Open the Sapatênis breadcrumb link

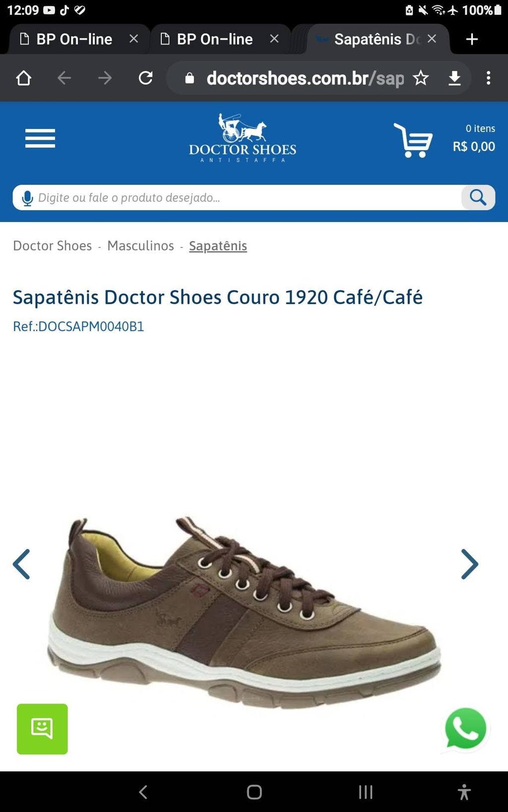(218, 246)
